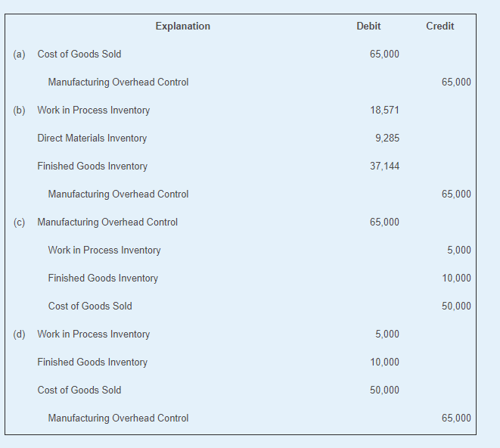Click the 50,000 debit amount
Image resolution: width=500 pixels, height=448 pixels.
coord(384,390)
